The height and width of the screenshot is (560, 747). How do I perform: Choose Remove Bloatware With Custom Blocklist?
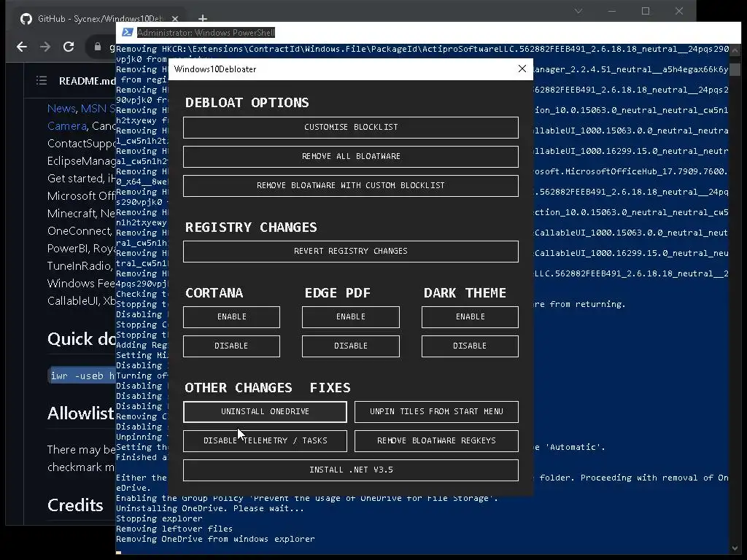point(351,185)
